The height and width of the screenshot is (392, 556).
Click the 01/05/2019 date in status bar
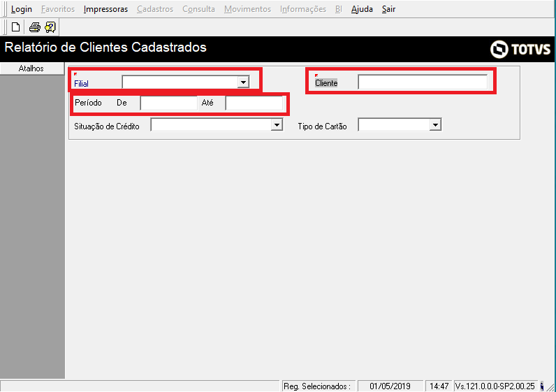click(x=390, y=386)
